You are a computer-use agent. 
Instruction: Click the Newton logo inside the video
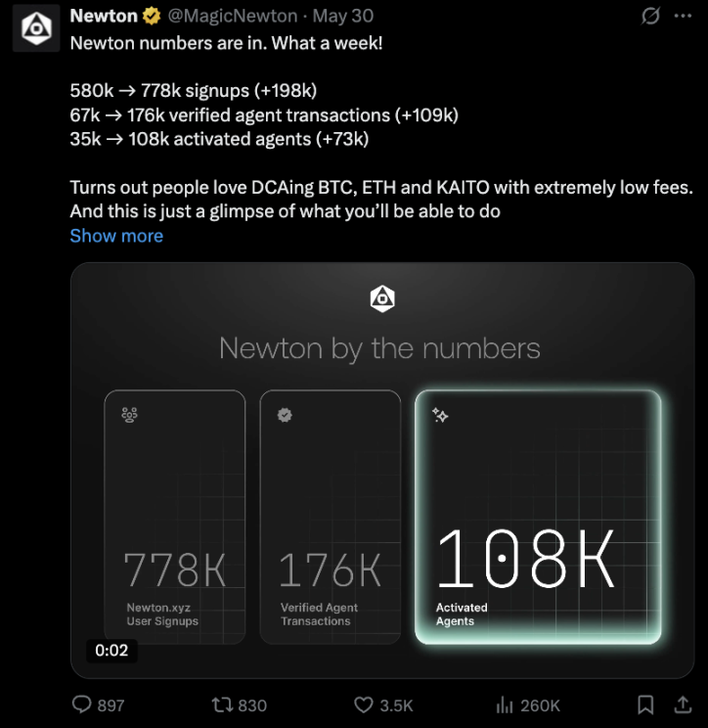[x=382, y=298]
